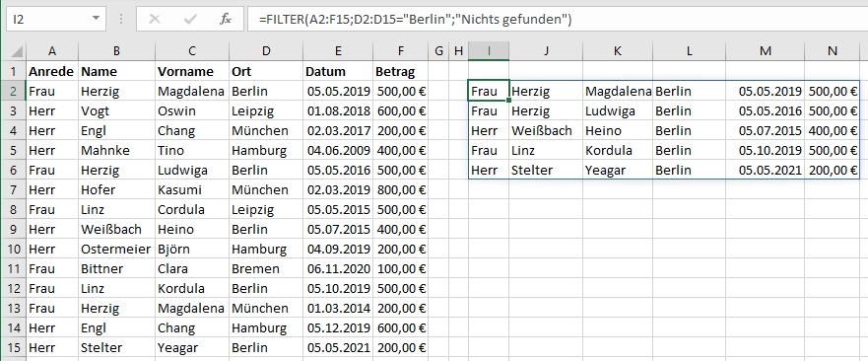Click the Insert Function fx icon
This screenshot has height=361, width=868.
[226, 20]
